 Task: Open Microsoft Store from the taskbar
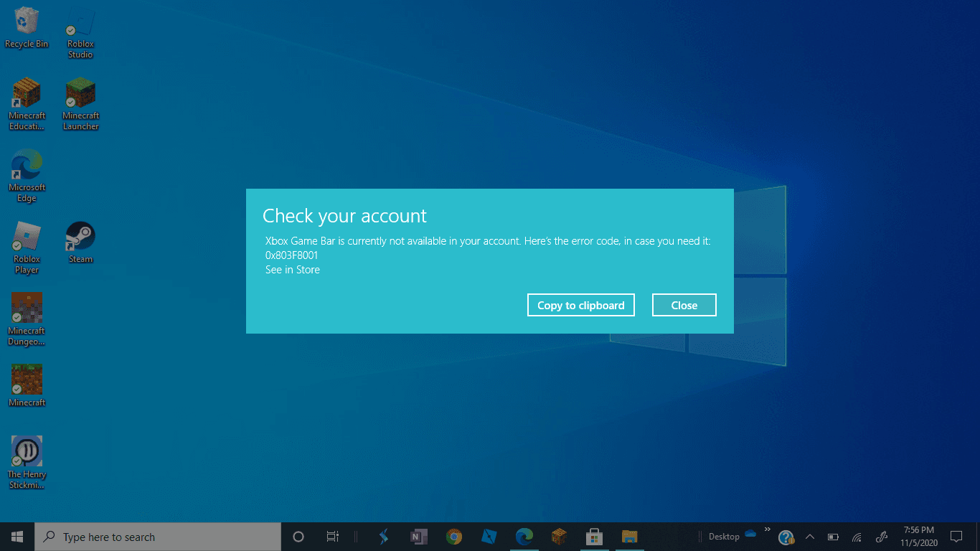594,537
